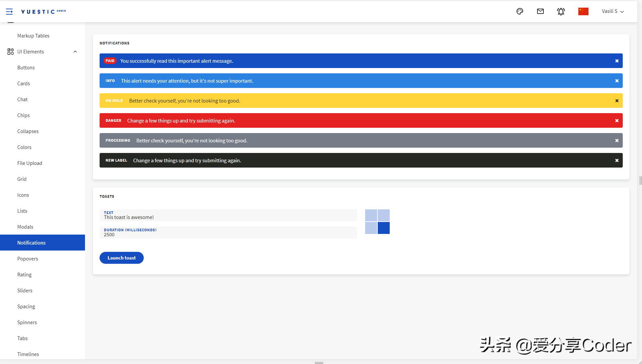Click the Chinese flag language icon
Screen dimensions: 642x364
click(584, 11)
